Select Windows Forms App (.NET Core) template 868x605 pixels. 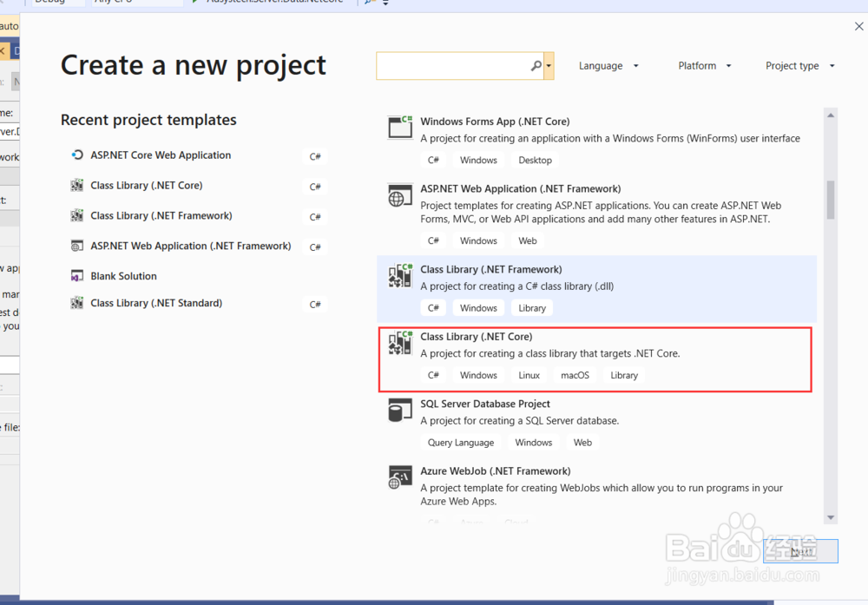[597, 141]
